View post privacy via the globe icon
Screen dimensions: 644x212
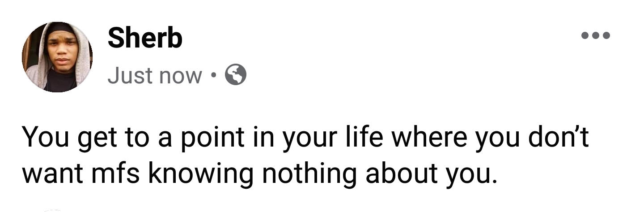(x=236, y=75)
